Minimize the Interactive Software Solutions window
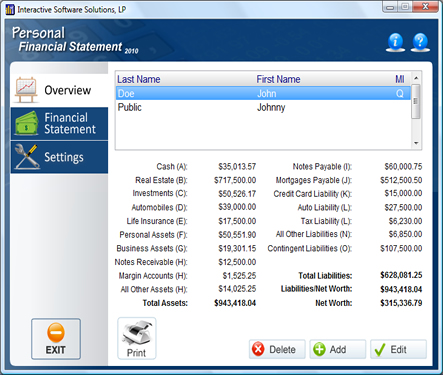The image size is (443, 375). [x=390, y=7]
